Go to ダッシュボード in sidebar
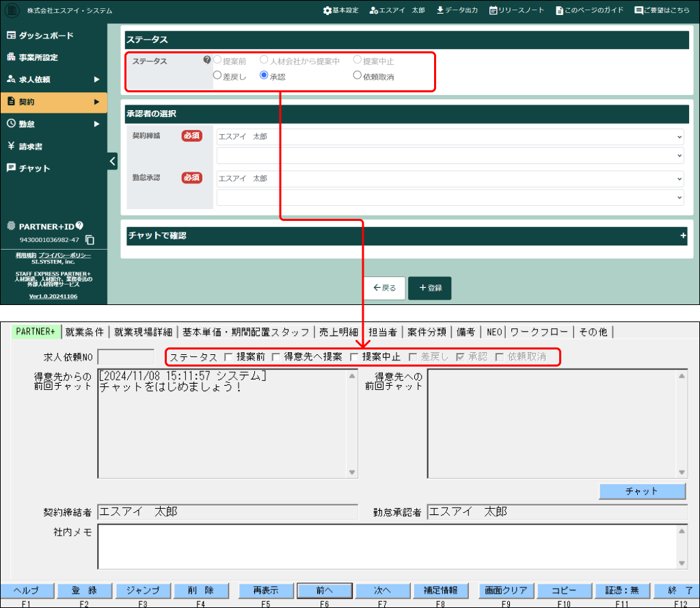Screen dimensions: 700x608 pyautogui.click(x=40, y=36)
